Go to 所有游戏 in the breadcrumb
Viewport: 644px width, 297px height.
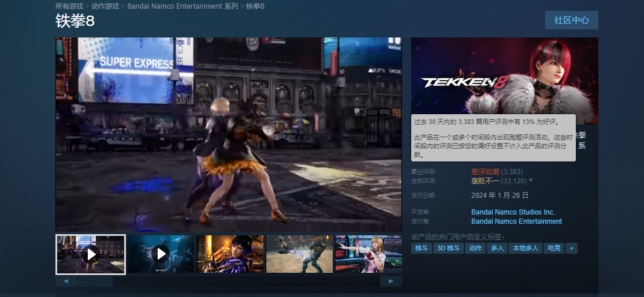pos(69,6)
